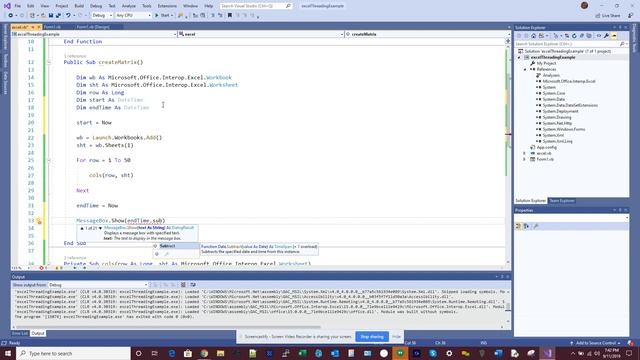
Task: Click the Preview Selected Items icon in Solution Explorer
Action: click(614, 36)
